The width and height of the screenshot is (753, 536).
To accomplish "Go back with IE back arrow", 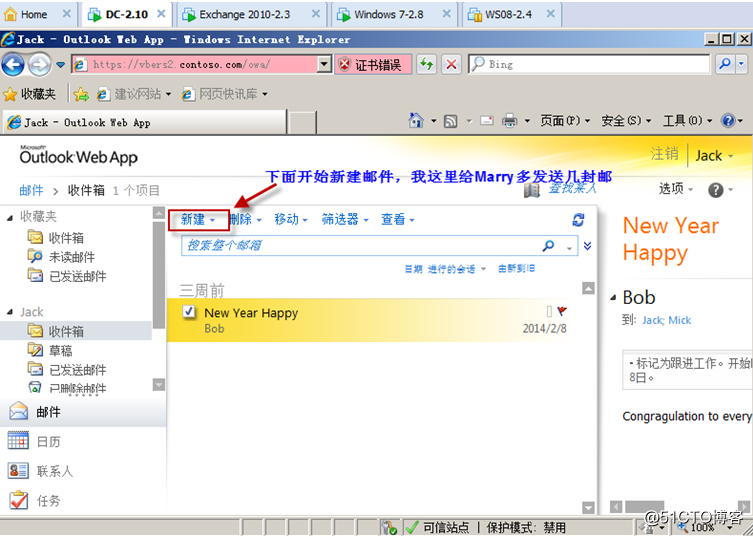I will (x=13, y=64).
